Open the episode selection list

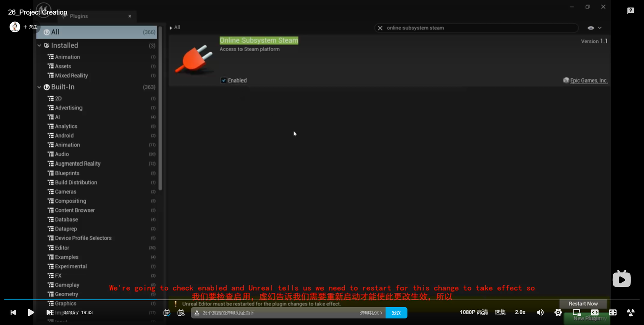pos(500,312)
